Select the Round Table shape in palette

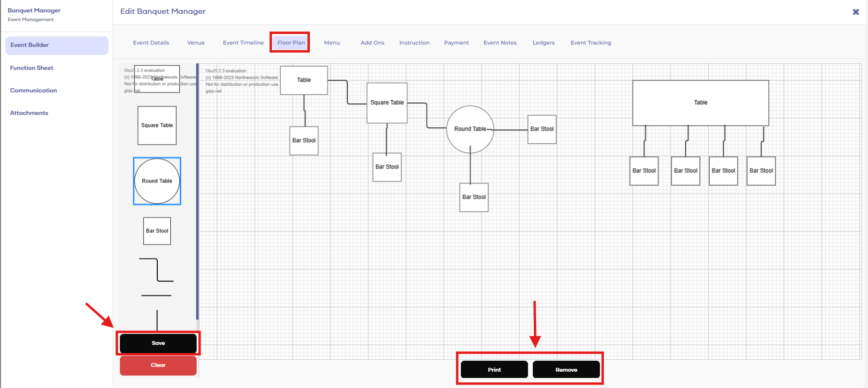pyautogui.click(x=157, y=181)
